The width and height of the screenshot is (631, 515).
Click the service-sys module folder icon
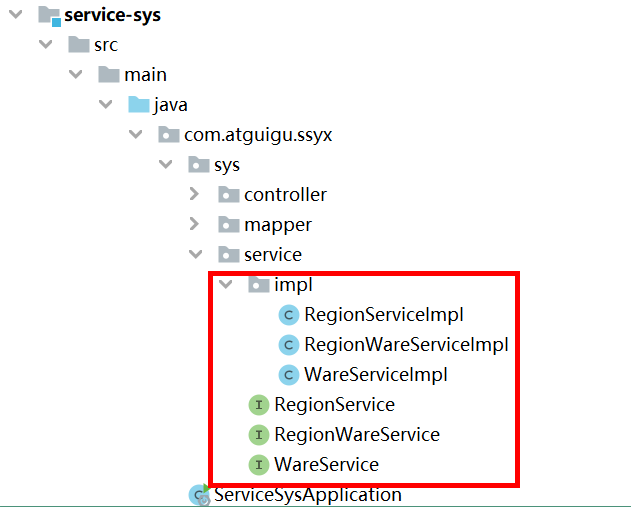(x=46, y=17)
